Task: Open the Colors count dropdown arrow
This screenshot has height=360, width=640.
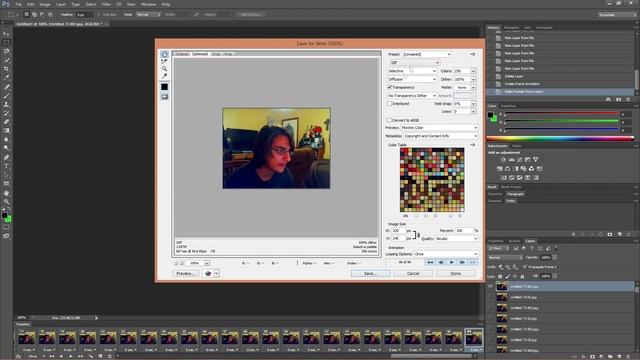Action: [x=473, y=71]
